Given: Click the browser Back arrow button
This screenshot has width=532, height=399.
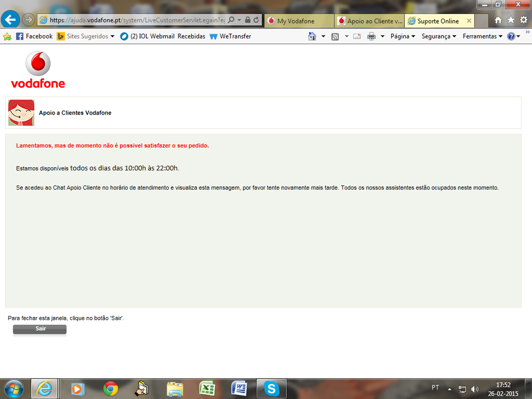Looking at the screenshot, I should coord(11,20).
